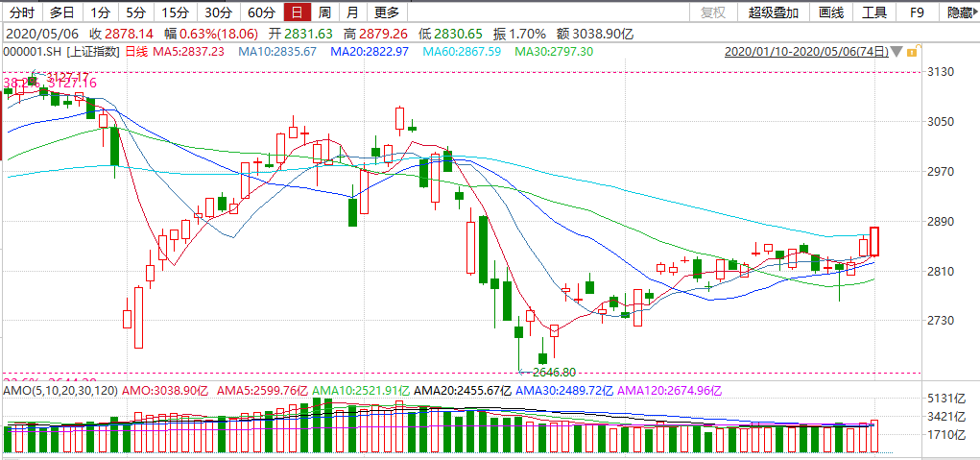Image resolution: width=980 pixels, height=460 pixels.
Task: Activate the 画线 draw line tool
Action: (831, 12)
